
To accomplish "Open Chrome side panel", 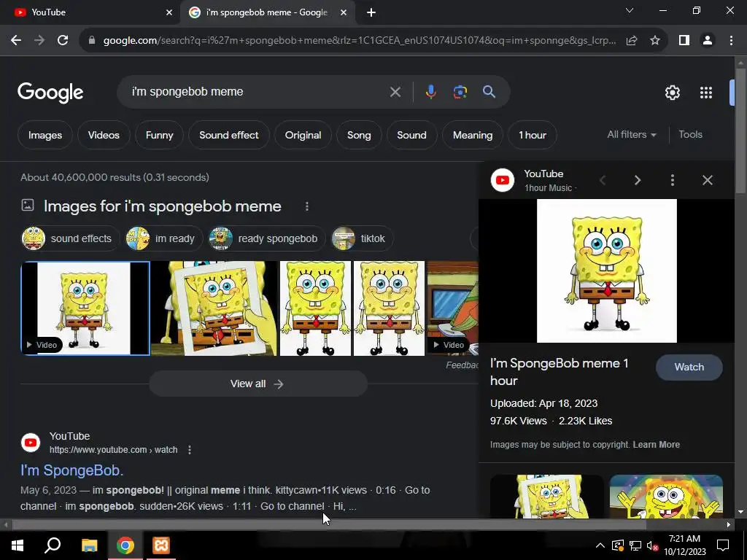I will point(684,41).
